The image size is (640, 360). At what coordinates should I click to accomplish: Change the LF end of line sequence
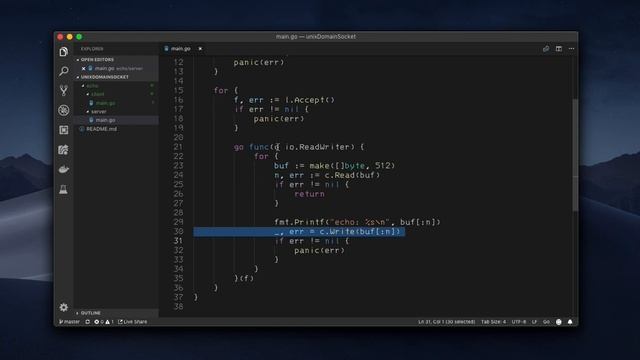point(534,322)
